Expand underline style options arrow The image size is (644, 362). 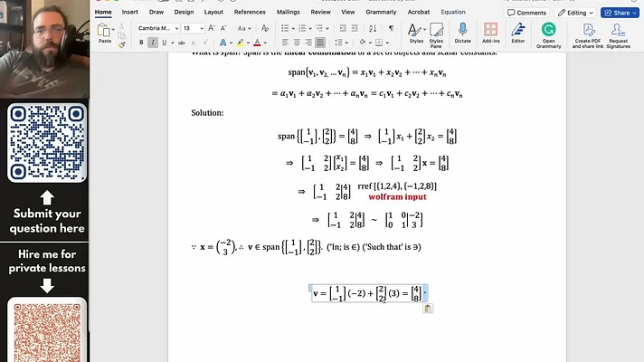172,43
